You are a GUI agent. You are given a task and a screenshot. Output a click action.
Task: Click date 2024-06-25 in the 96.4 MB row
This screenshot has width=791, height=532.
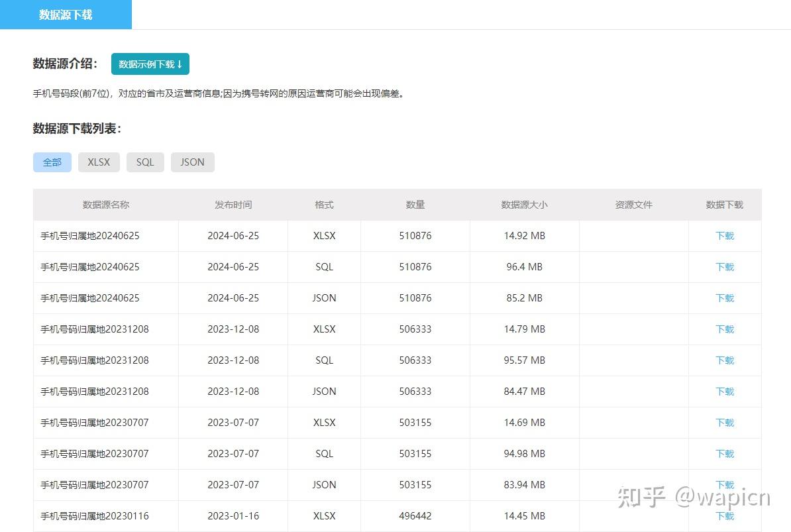tap(233, 267)
